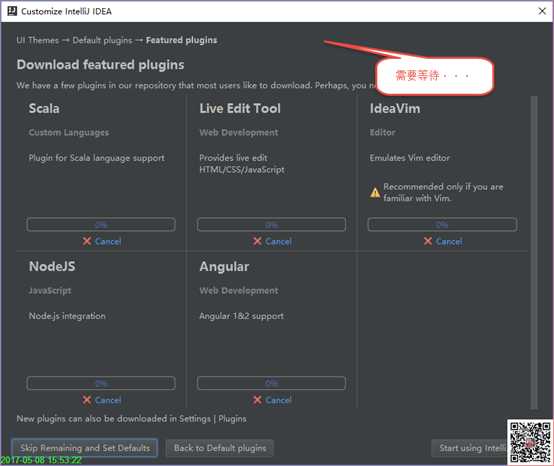Cancel the Scala plugin download

click(108, 242)
